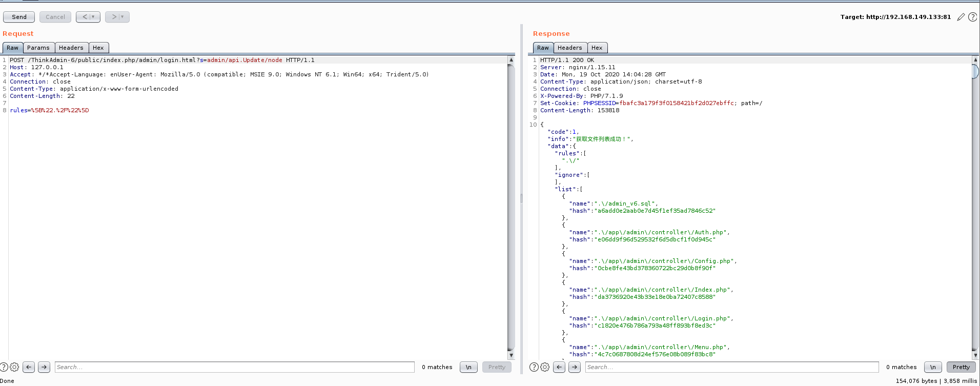
Task: Click the HTTP/1.1 200 OK status line
Action: click(x=567, y=60)
